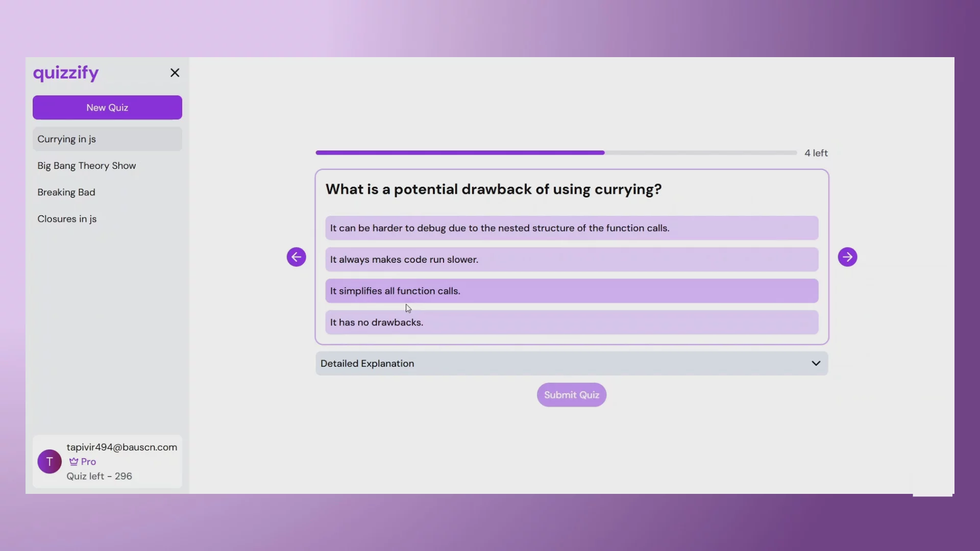
Task: Click the email tapivir494@bauscn.com
Action: [122, 447]
